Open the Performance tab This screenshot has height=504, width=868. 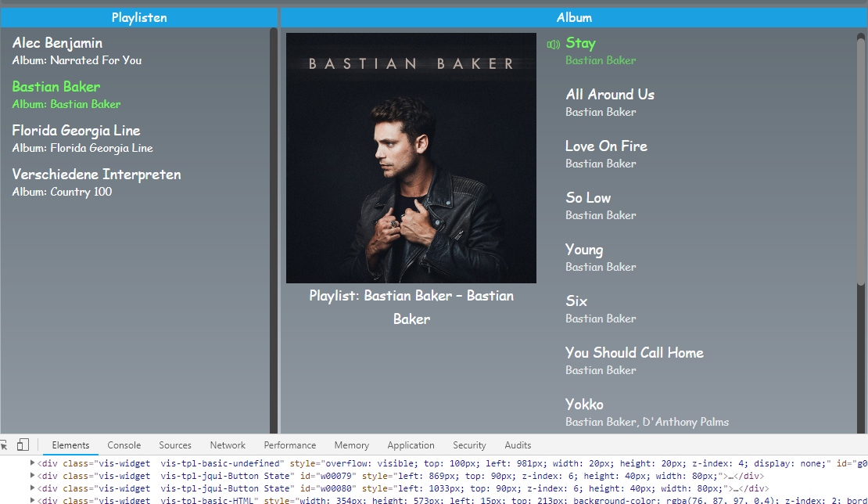289,445
